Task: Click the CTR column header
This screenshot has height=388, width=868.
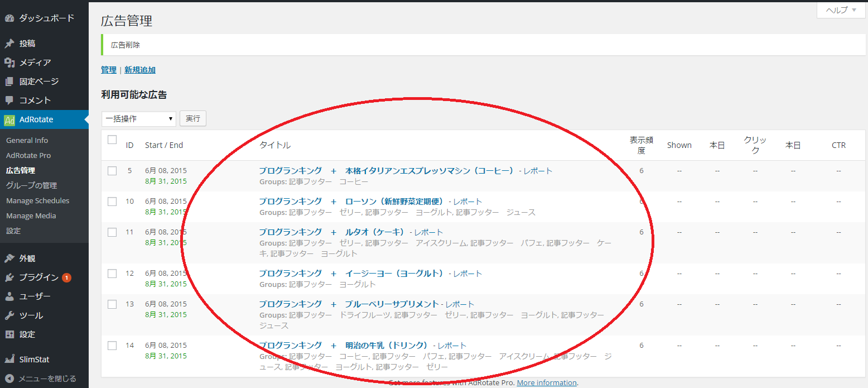Action: point(838,145)
